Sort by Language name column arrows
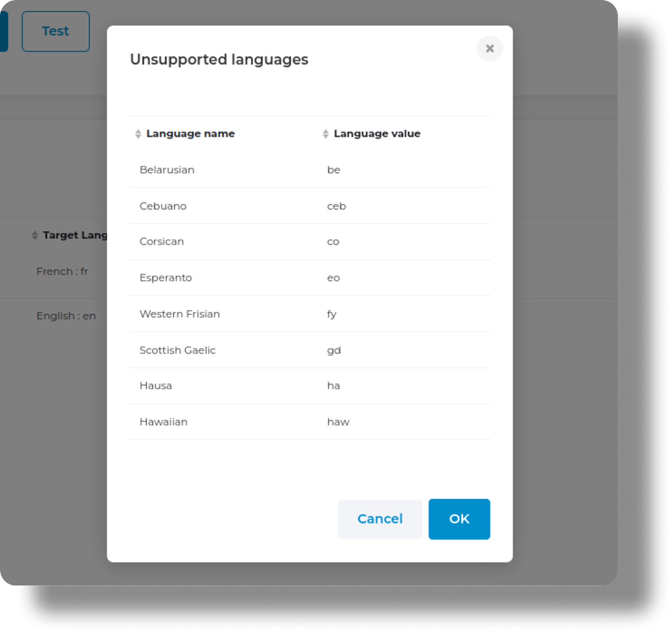The width and height of the screenshot is (672, 633). coord(138,134)
